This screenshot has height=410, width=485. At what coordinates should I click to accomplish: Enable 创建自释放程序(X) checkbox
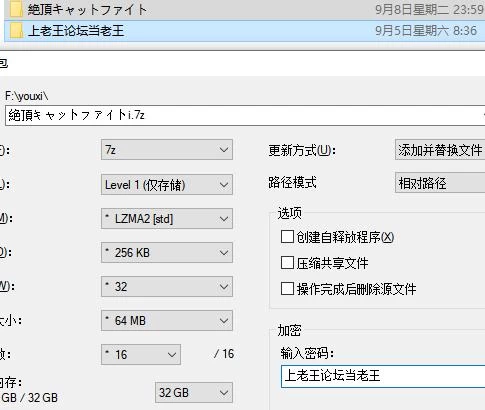point(287,237)
